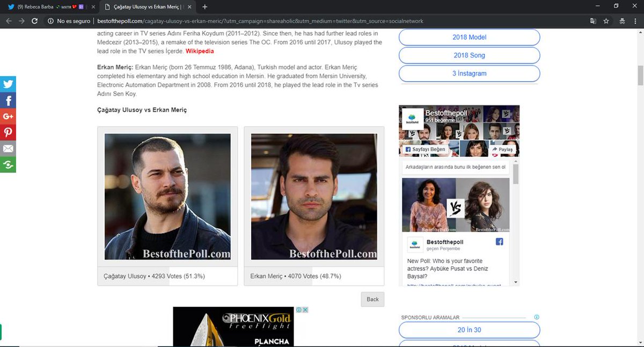Image resolution: width=644 pixels, height=347 pixels.
Task: Click the Erkan Meriç photo
Action: pyautogui.click(x=314, y=197)
